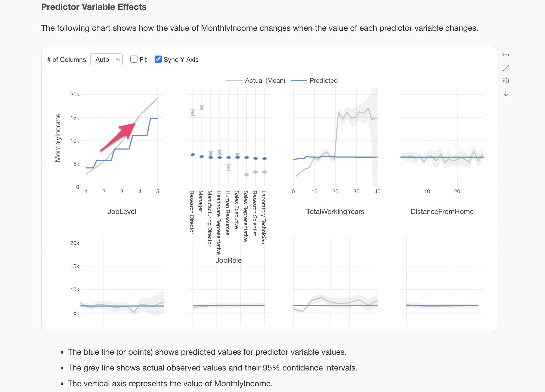Click the horizontal expand width icon

point(506,55)
